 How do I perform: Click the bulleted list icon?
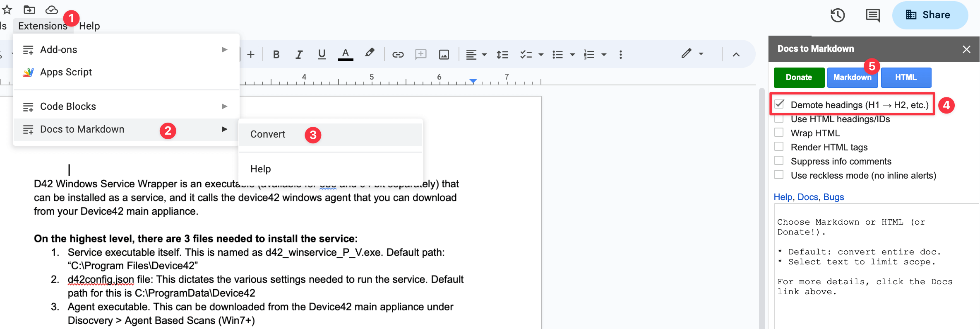pos(557,54)
